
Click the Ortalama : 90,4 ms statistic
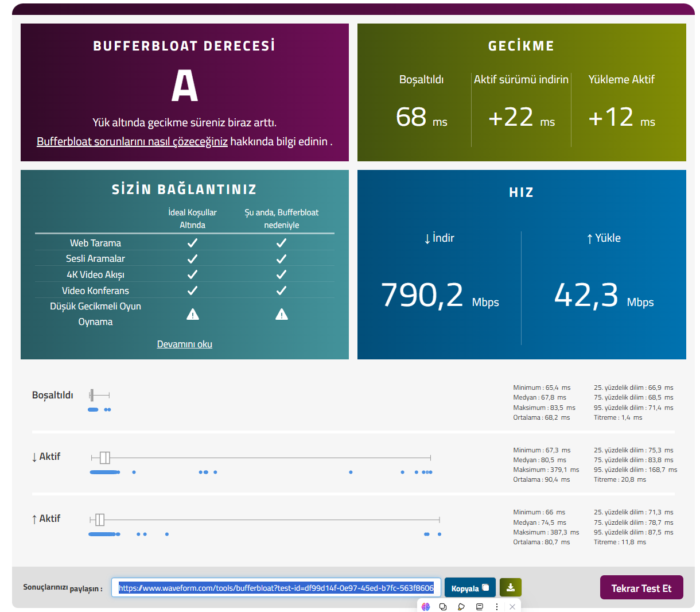542,479
